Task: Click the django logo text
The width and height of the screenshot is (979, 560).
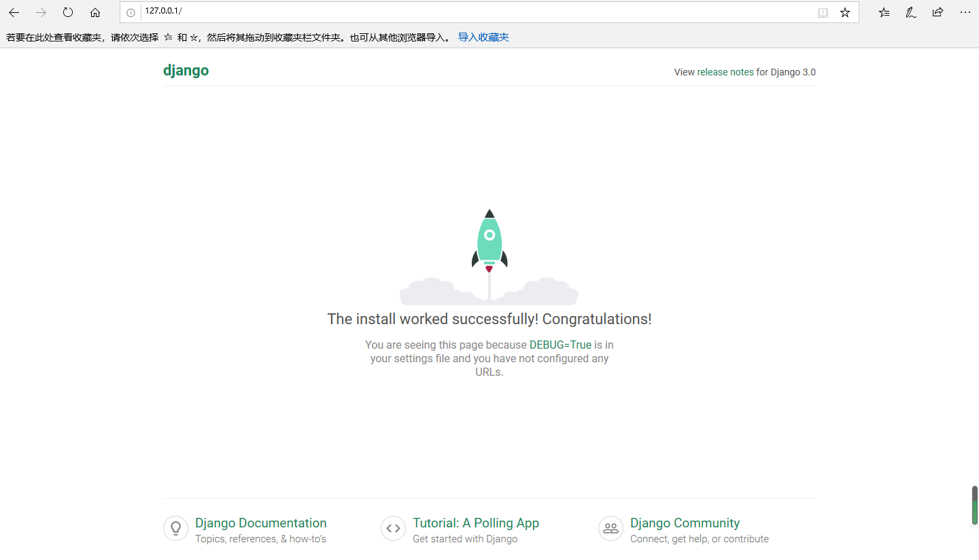Action: click(186, 71)
